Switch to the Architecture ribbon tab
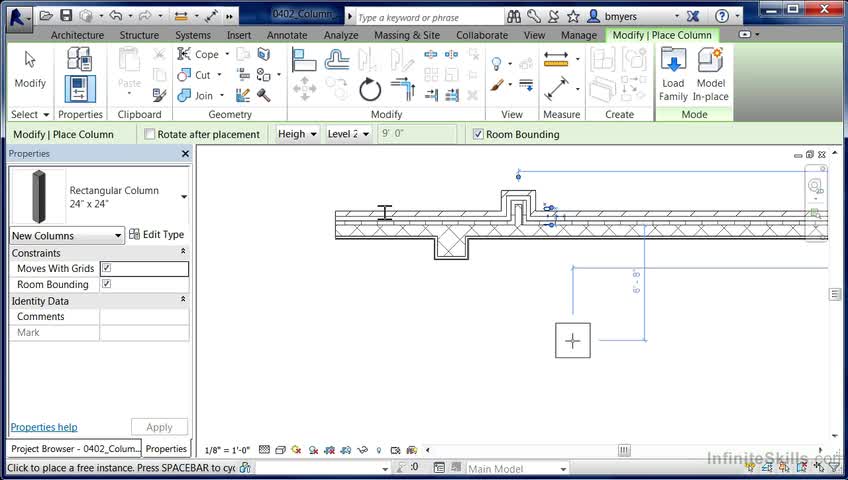This screenshot has width=848, height=480. coord(77,35)
